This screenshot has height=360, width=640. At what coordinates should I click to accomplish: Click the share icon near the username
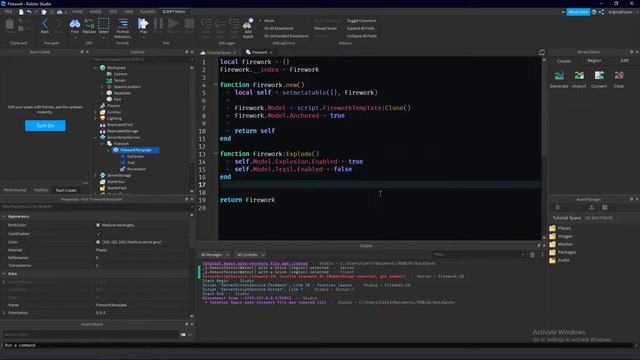602,12
